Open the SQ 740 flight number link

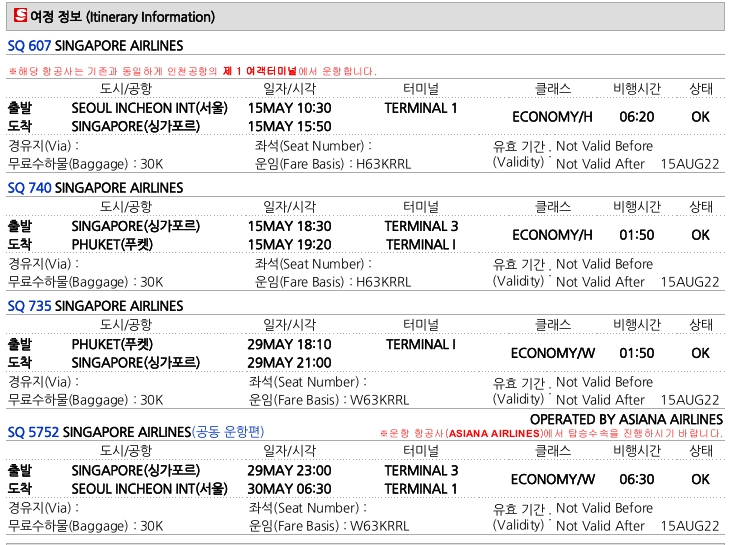(29, 188)
